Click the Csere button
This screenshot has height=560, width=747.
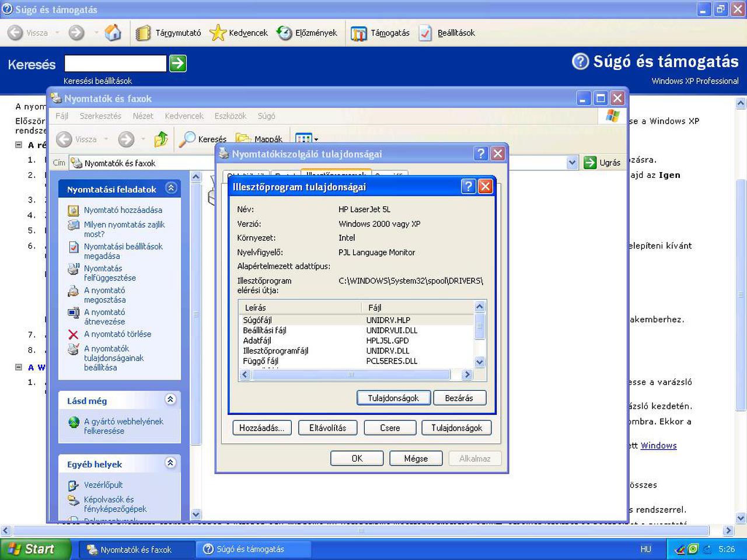click(390, 428)
